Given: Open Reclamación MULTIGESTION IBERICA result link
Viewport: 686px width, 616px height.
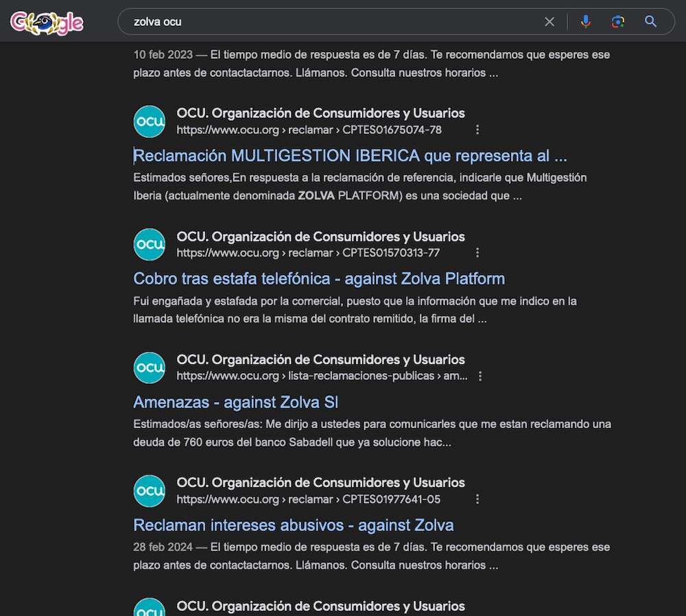Looking at the screenshot, I should [x=350, y=156].
